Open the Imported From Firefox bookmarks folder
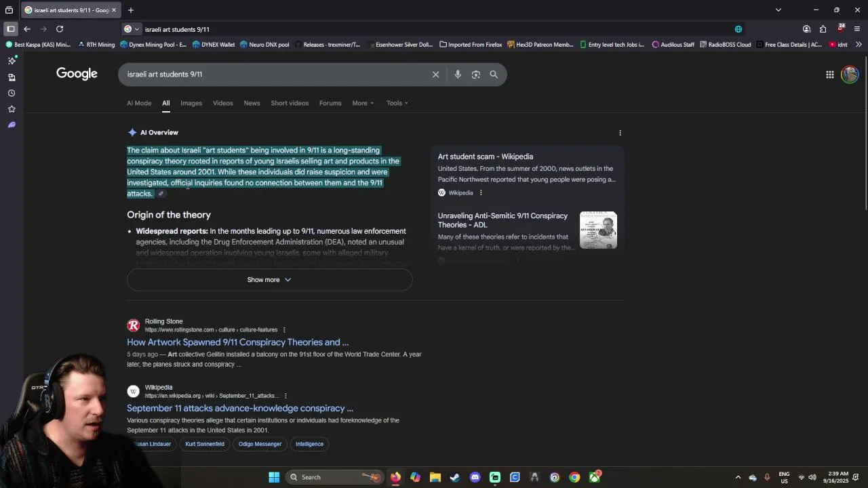The height and width of the screenshot is (488, 868). (x=470, y=45)
